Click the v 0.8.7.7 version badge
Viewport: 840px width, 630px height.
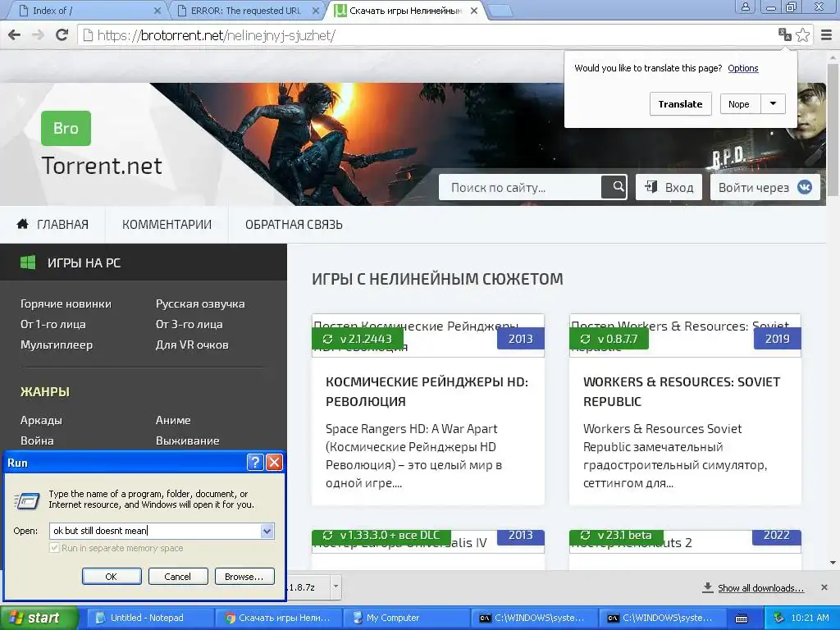coord(609,339)
